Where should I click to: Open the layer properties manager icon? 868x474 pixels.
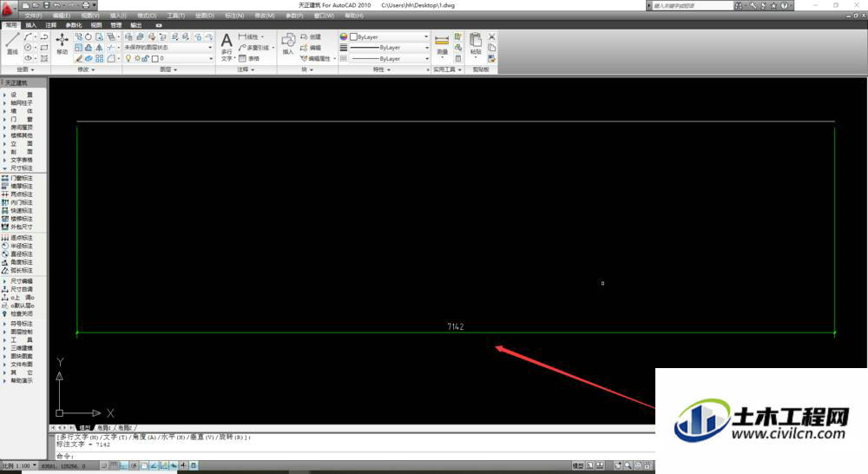(128, 36)
